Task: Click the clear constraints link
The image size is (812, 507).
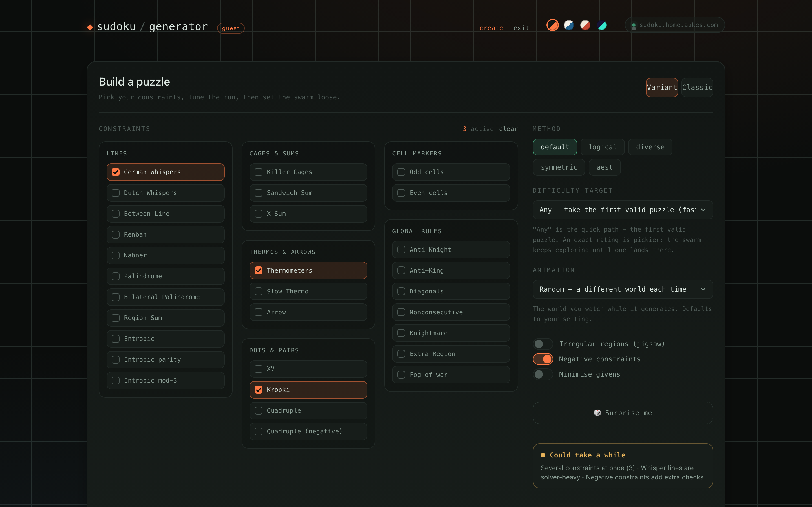Action: coord(508,129)
